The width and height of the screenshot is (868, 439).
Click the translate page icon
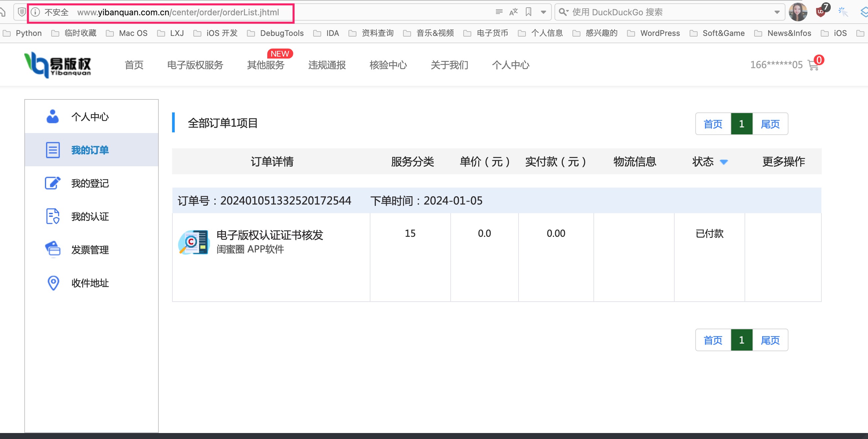tap(514, 12)
